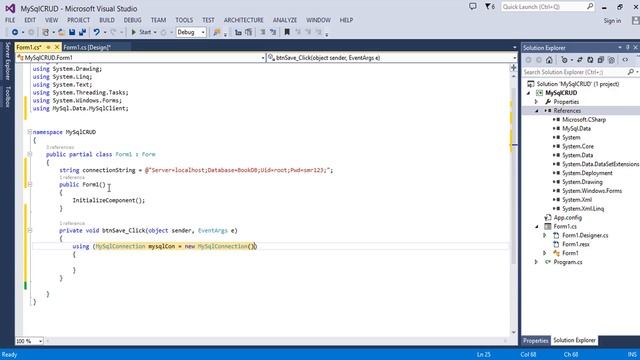Click the Sign in link
The image size is (640, 360).
tap(612, 21)
